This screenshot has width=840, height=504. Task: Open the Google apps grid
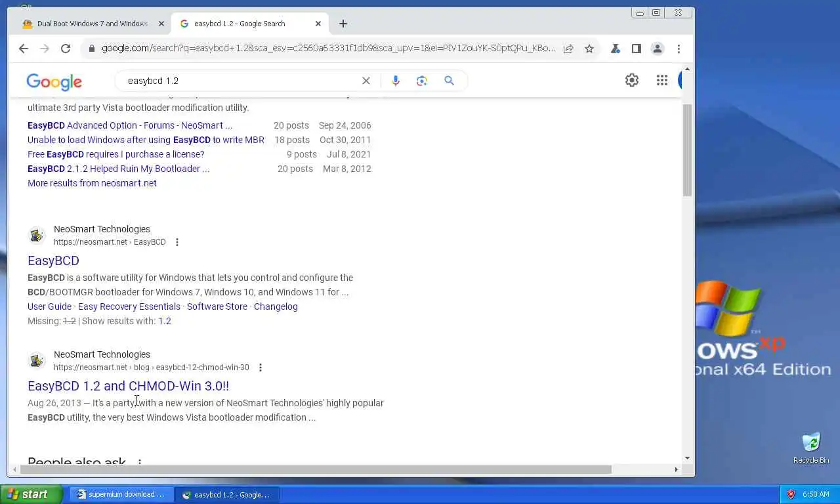(x=662, y=80)
